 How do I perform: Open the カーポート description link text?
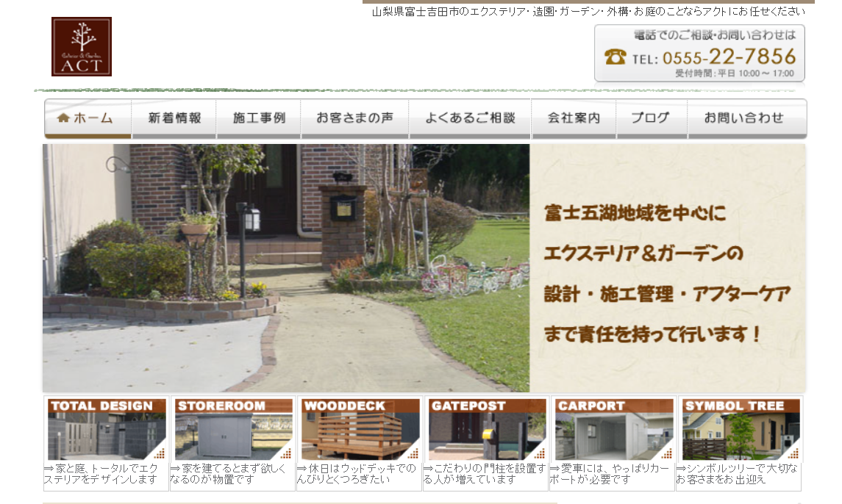(610, 474)
